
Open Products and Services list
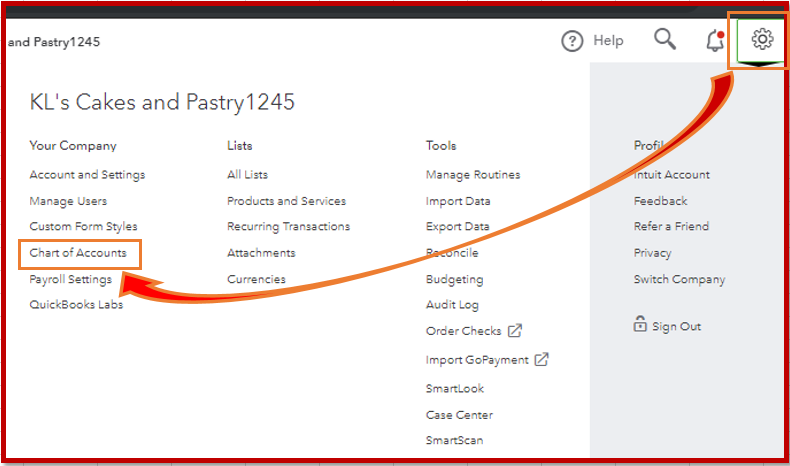(x=286, y=201)
